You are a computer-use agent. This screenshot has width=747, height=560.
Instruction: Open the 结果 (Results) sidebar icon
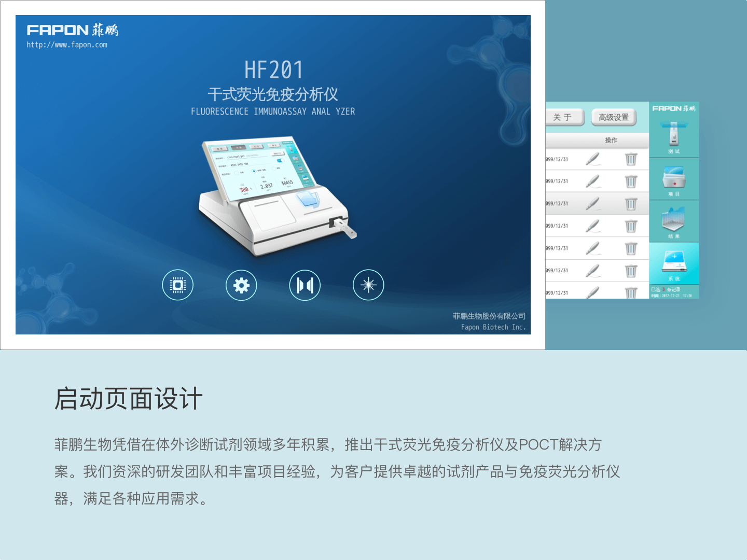click(x=674, y=222)
